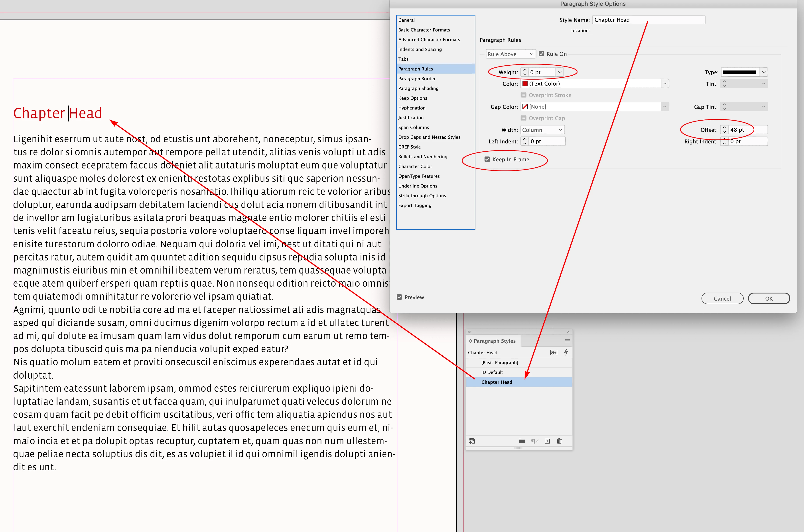Click the New Style Group folder icon
This screenshot has width=804, height=532.
pos(522,441)
